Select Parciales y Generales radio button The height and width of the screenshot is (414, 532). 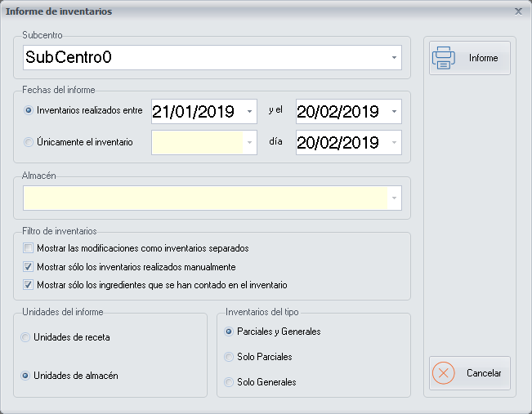pyautogui.click(x=229, y=332)
